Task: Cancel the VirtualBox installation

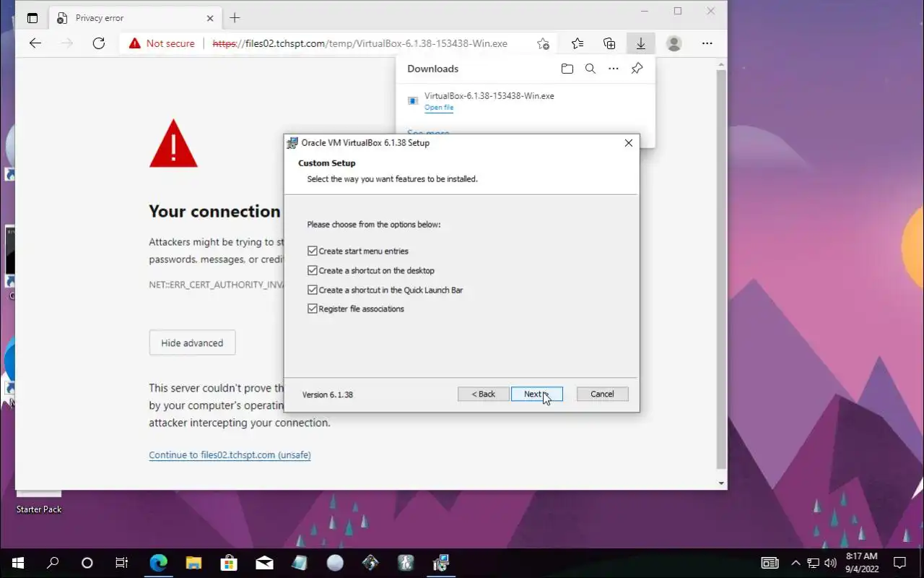Action: click(x=602, y=394)
